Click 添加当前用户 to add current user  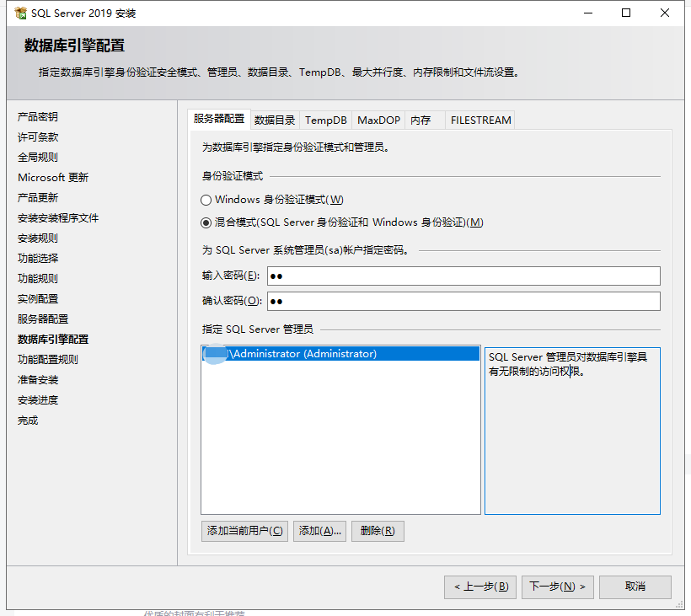244,531
